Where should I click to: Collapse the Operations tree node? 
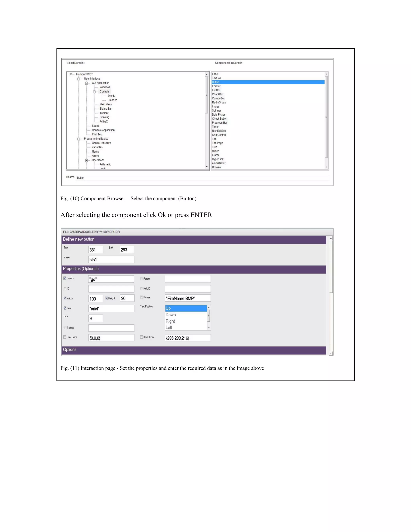click(x=86, y=161)
